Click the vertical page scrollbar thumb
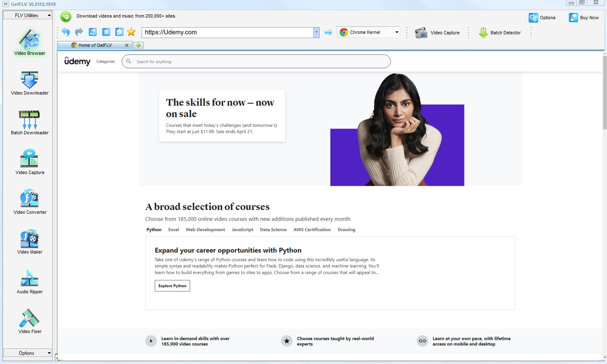 (604, 92)
